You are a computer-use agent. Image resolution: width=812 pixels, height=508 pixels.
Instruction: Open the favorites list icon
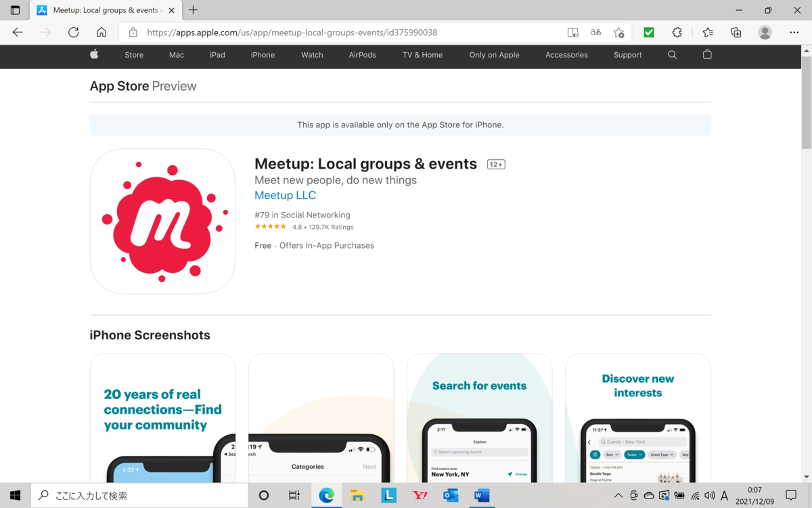708,33
